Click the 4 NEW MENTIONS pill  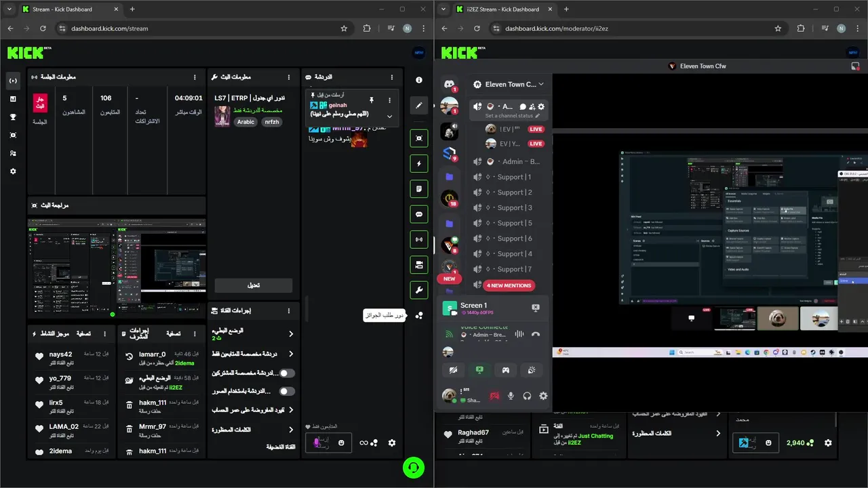click(x=509, y=285)
